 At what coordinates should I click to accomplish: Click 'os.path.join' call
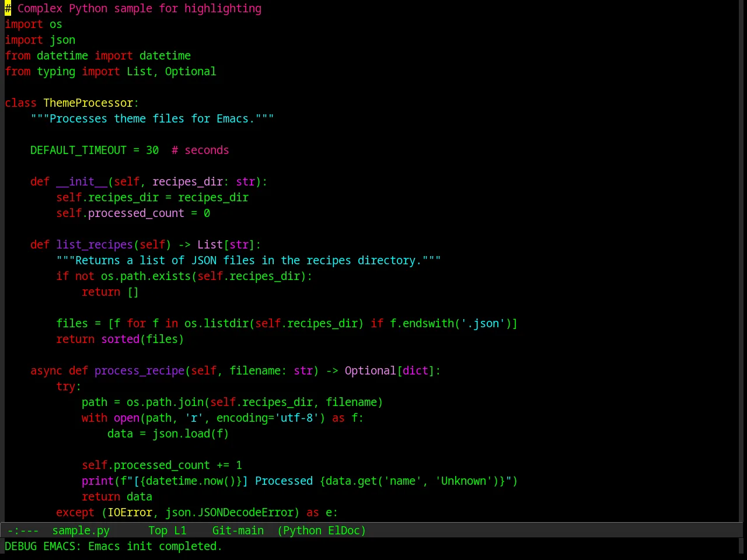tap(165, 402)
